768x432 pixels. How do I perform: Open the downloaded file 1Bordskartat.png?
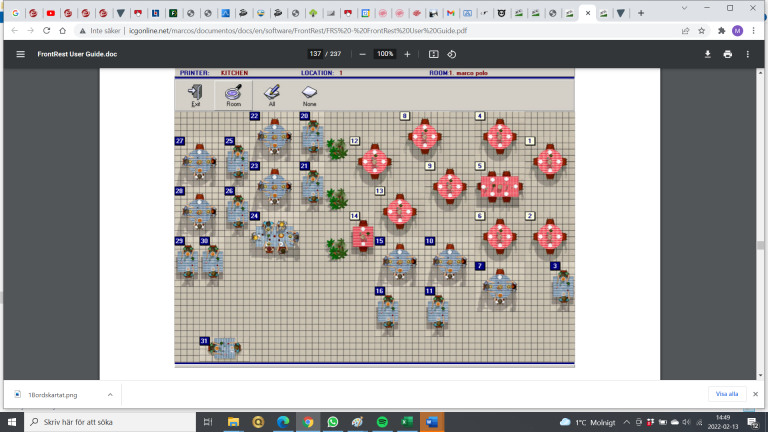(55, 395)
